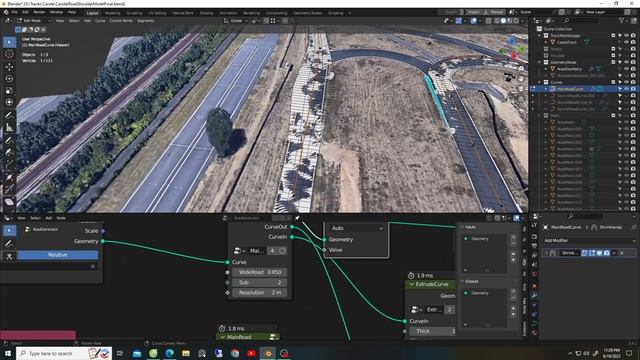Click the outliner filter funnel icon

click(x=622, y=20)
